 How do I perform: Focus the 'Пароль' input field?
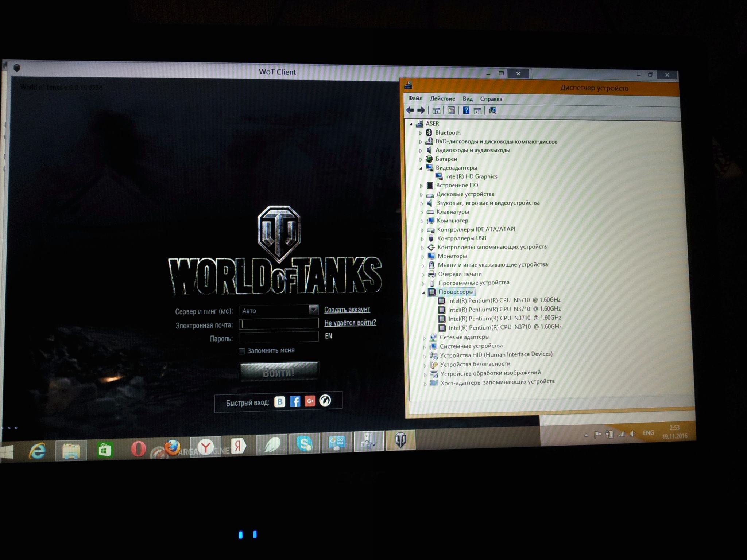click(279, 337)
